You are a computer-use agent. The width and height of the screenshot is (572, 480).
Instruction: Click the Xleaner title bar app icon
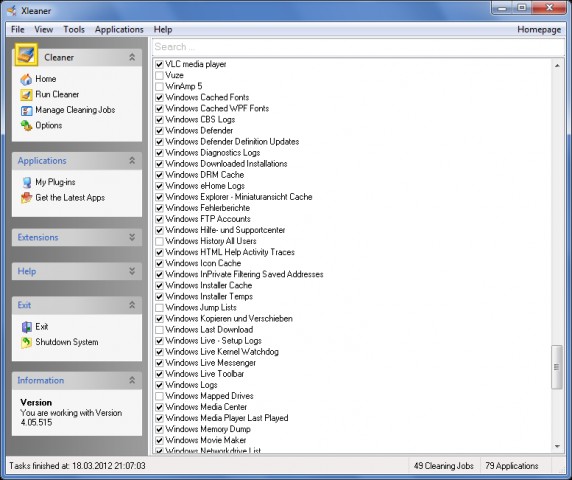[x=12, y=11]
